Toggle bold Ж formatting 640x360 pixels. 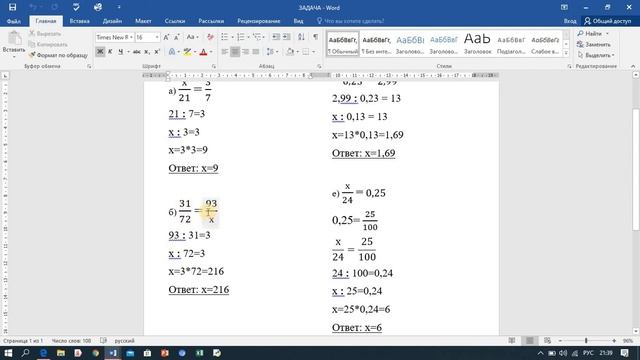[100, 52]
